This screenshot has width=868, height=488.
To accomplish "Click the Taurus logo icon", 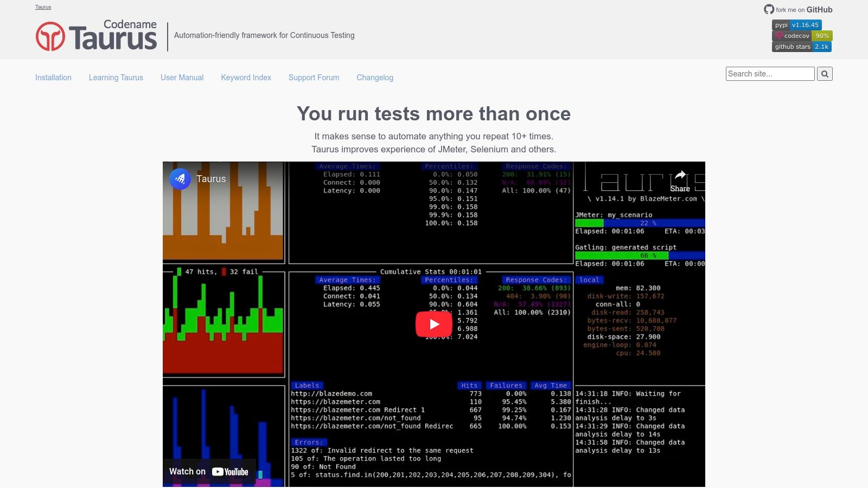I will 50,36.
